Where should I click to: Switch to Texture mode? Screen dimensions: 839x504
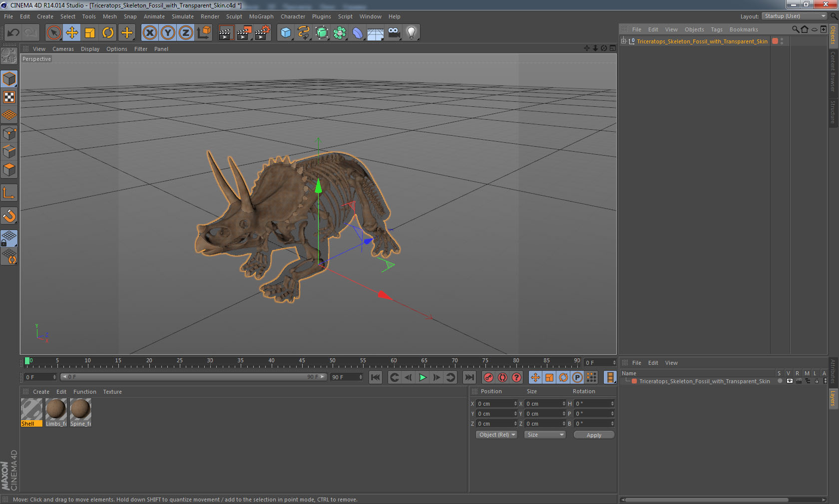[9, 97]
